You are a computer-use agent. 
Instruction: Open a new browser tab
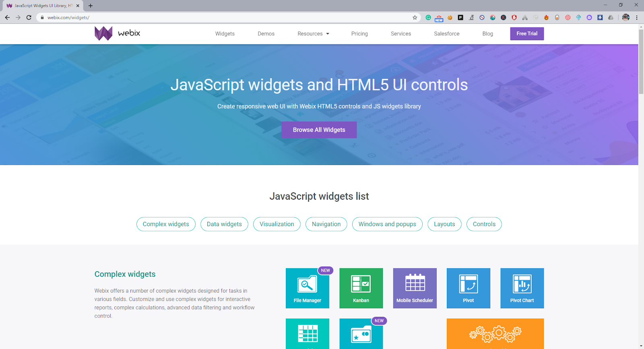(91, 6)
